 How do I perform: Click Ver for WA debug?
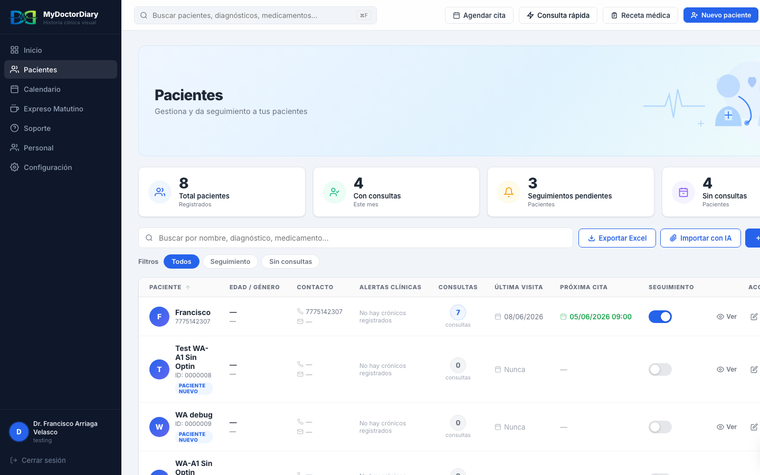727,427
